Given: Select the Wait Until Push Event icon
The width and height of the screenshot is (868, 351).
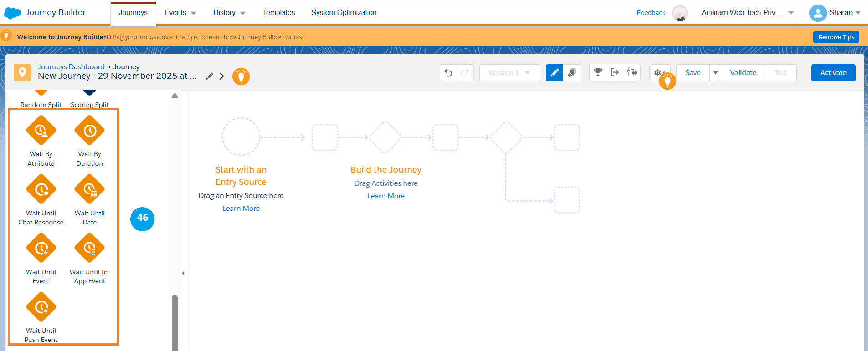Looking at the screenshot, I should [x=41, y=307].
